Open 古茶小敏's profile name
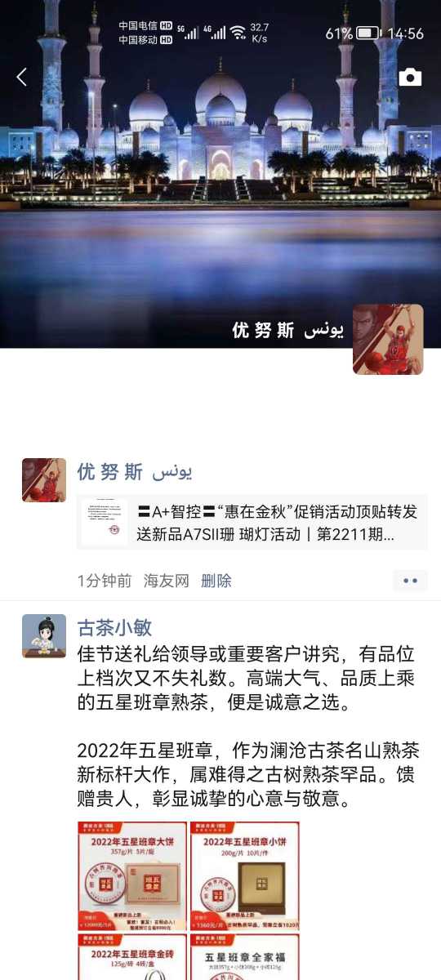The height and width of the screenshot is (980, 441). [114, 628]
